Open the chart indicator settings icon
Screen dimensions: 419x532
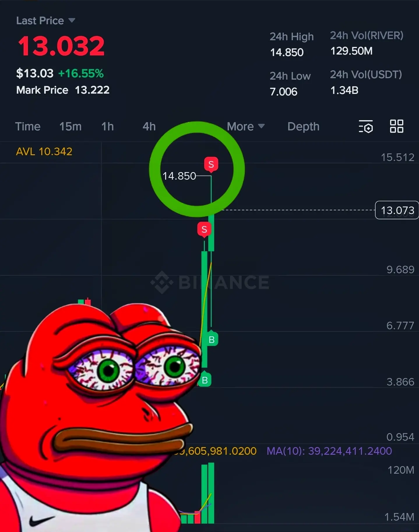(x=366, y=126)
